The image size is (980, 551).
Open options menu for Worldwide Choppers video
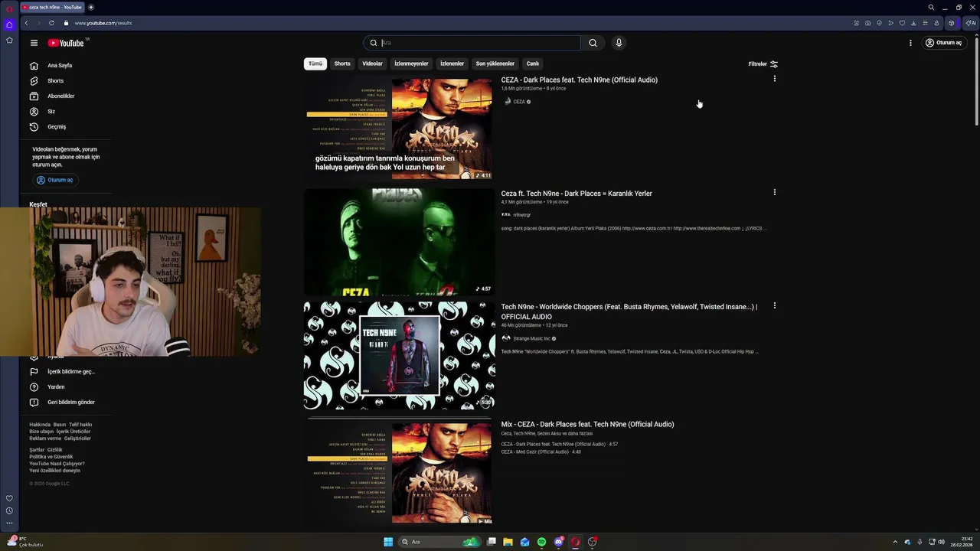(x=774, y=305)
